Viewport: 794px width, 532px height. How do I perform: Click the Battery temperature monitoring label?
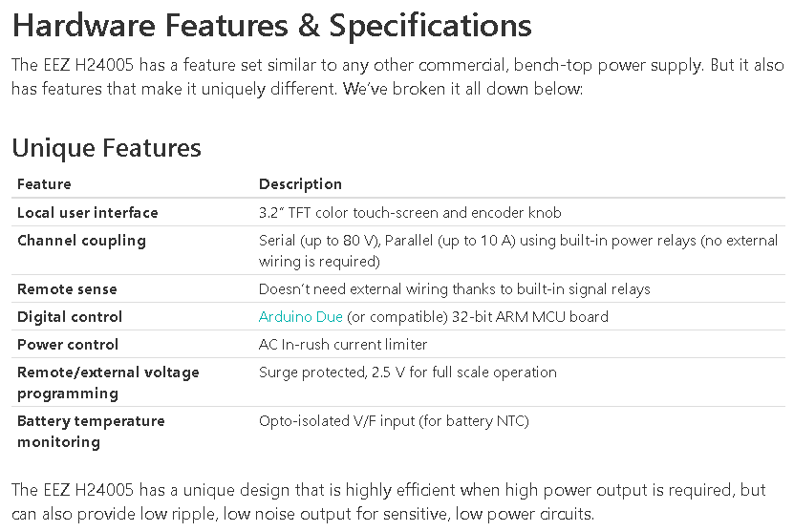tap(91, 432)
